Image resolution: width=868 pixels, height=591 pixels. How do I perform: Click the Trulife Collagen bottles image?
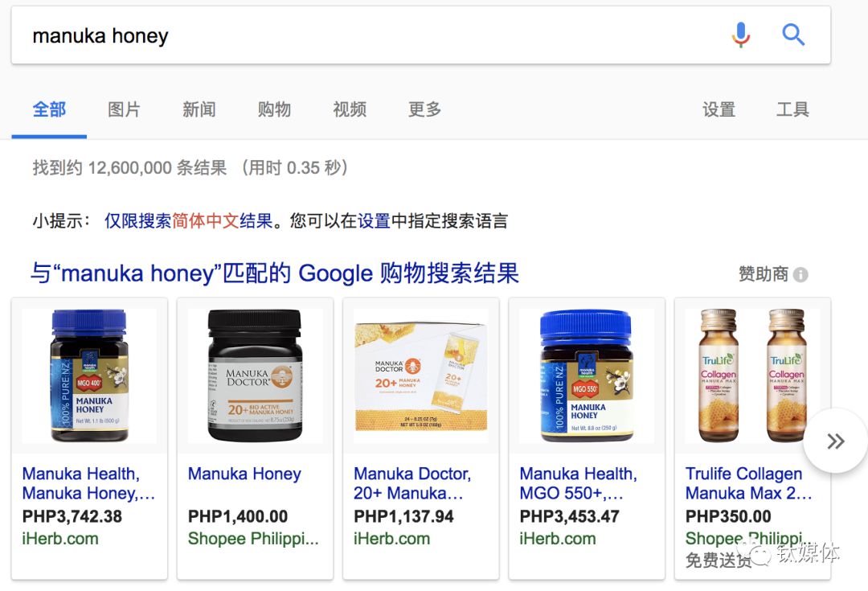pyautogui.click(x=752, y=376)
